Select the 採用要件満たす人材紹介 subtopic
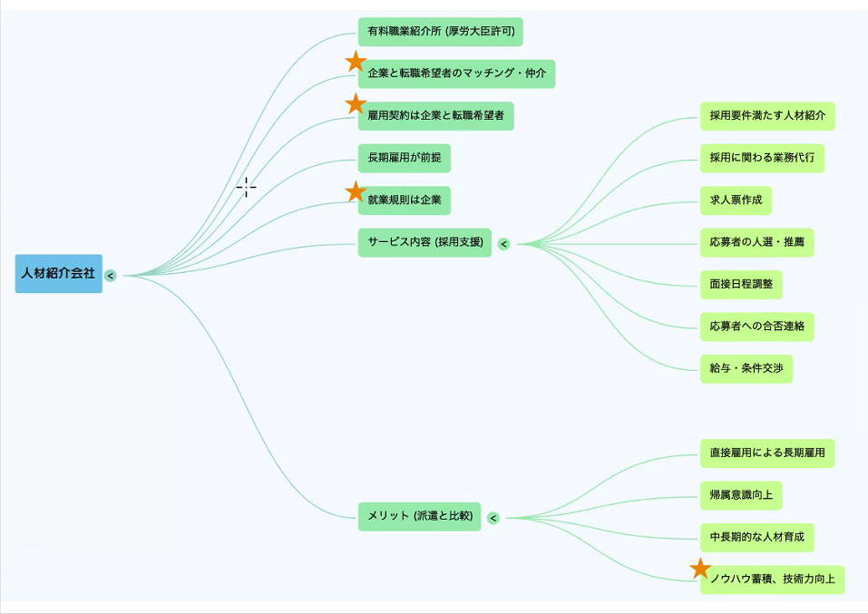This screenshot has width=868, height=614. pos(766,116)
